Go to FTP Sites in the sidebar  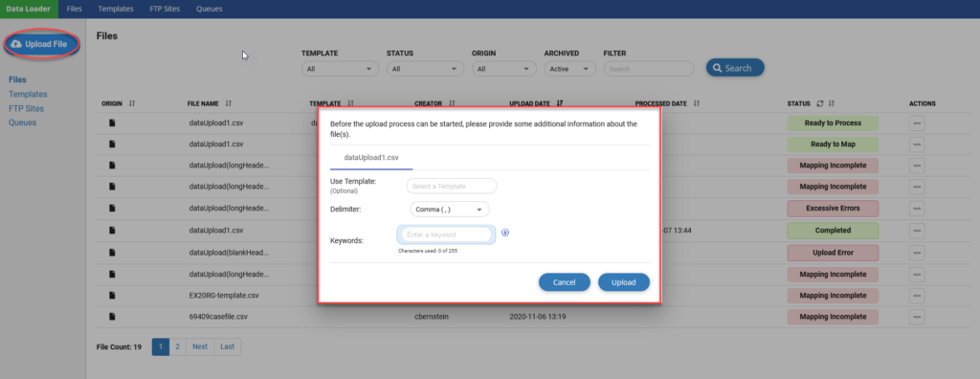coord(26,108)
